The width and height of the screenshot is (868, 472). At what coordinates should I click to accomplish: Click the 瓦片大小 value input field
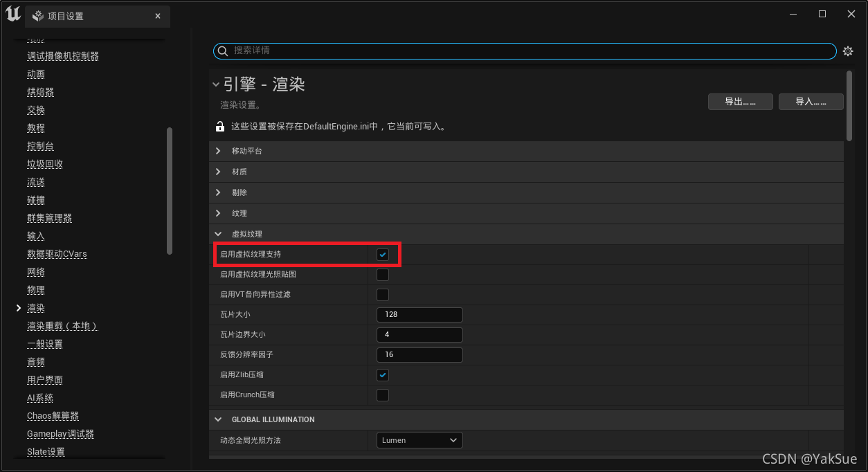pos(419,314)
